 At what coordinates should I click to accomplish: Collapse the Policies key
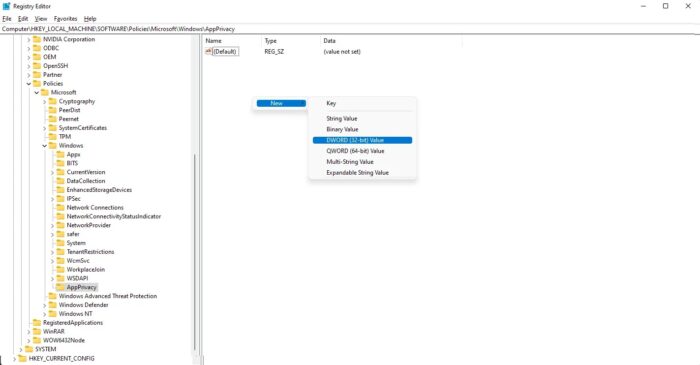tap(29, 83)
